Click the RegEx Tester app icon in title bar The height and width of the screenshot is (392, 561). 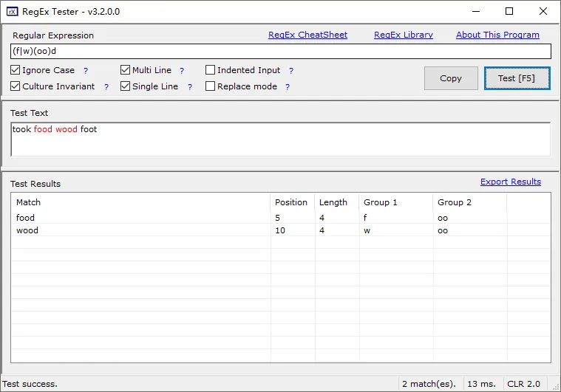(x=12, y=12)
